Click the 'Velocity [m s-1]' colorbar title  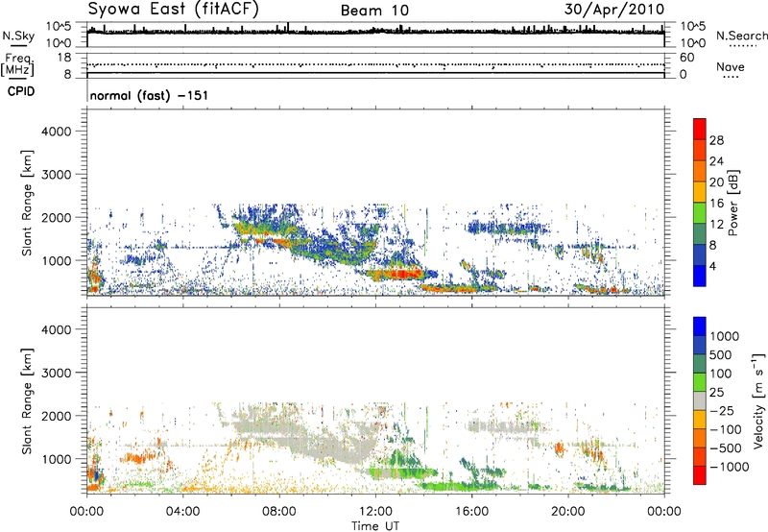coord(758,400)
